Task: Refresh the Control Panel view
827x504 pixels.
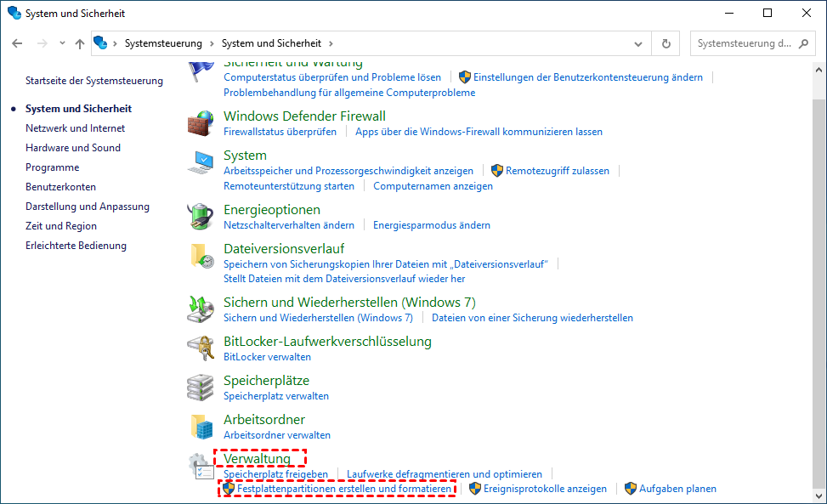Action: pos(666,43)
